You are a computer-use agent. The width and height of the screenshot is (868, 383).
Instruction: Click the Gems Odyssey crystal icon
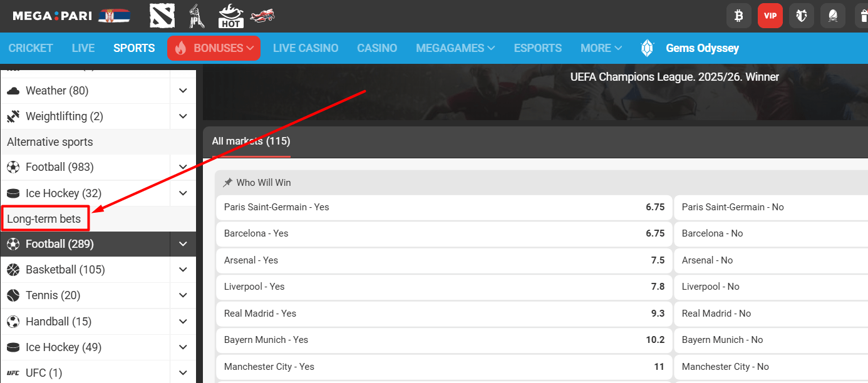click(648, 48)
